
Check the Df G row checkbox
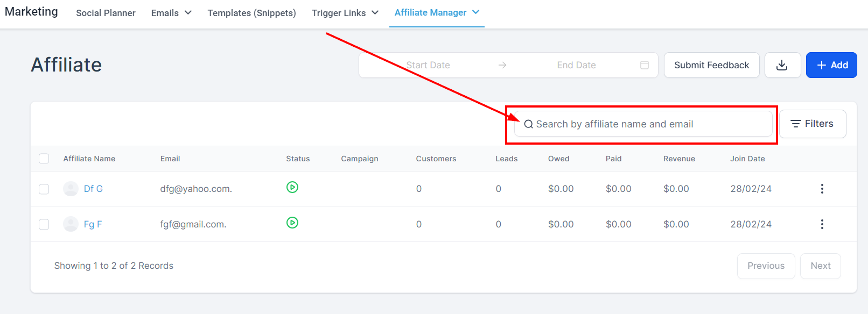[44, 189]
